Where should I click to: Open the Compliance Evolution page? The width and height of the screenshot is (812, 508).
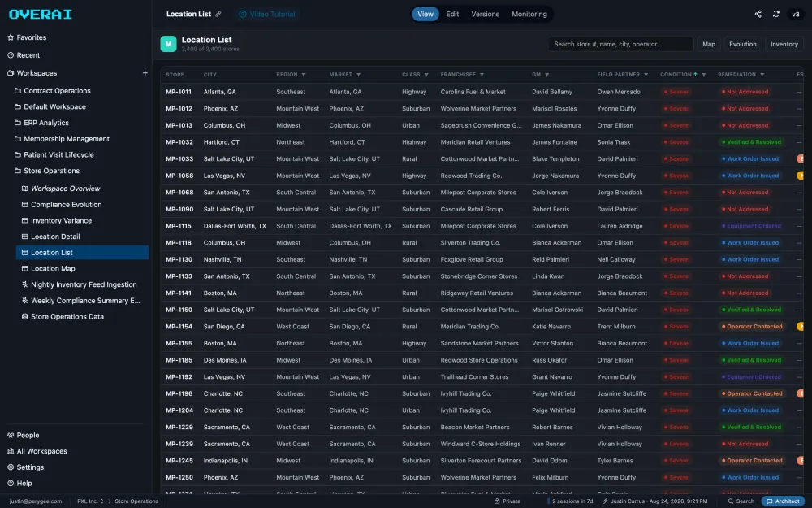tap(61, 205)
